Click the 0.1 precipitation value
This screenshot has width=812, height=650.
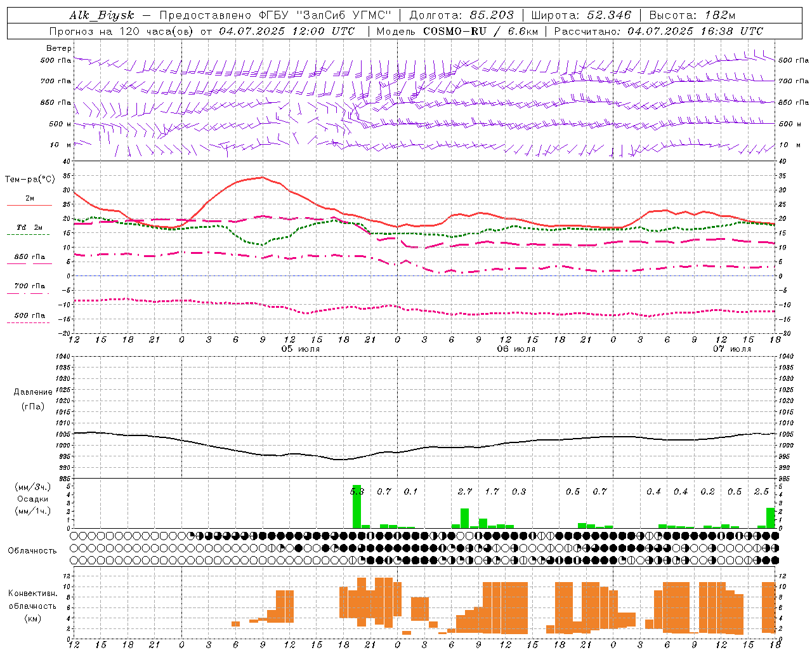pos(411,491)
